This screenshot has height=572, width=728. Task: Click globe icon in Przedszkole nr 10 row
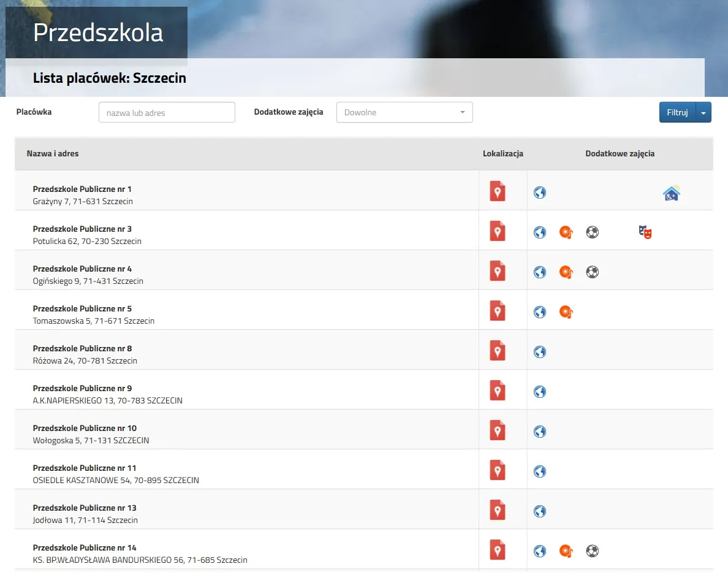click(x=539, y=432)
